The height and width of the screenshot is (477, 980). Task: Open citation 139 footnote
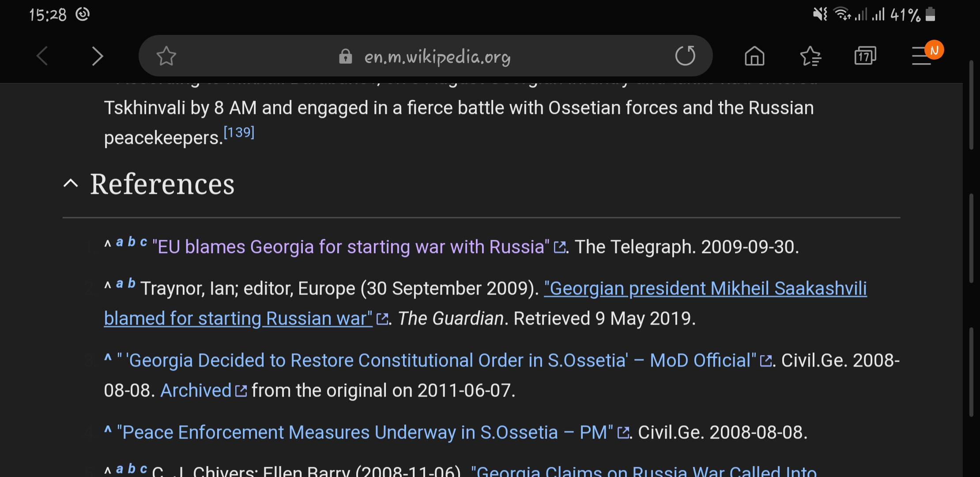[x=239, y=132]
